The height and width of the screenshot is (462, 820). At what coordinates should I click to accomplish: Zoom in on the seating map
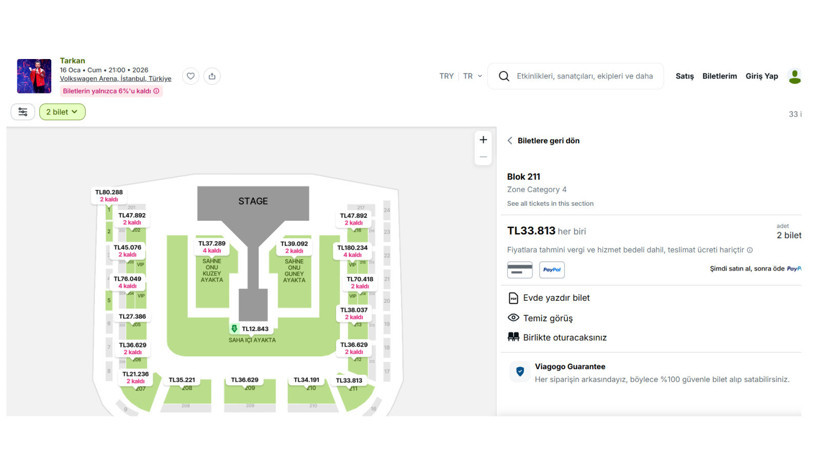tap(483, 140)
